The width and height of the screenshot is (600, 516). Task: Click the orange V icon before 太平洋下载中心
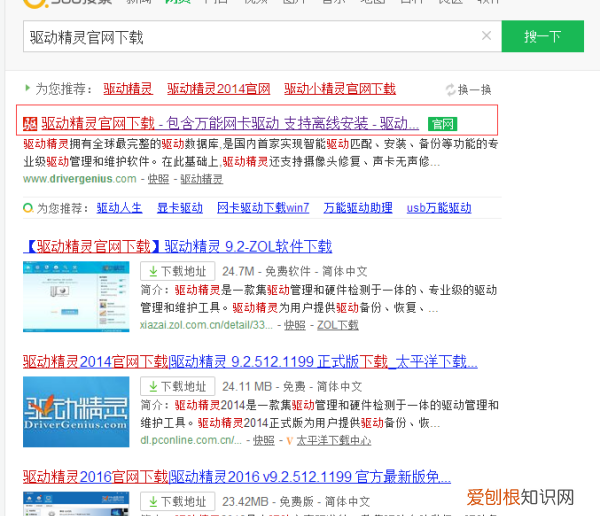point(289,441)
